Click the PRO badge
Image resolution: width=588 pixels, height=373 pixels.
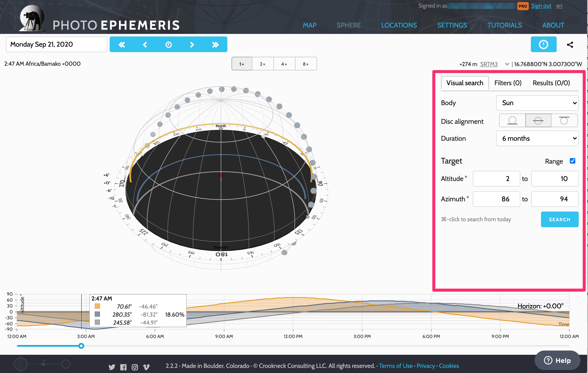[523, 6]
